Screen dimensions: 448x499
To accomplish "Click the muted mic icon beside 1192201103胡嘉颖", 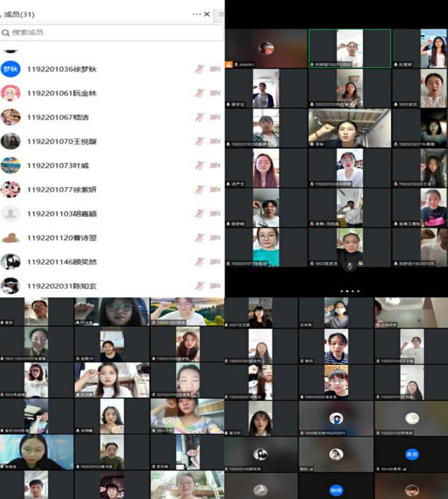I will pos(199,213).
